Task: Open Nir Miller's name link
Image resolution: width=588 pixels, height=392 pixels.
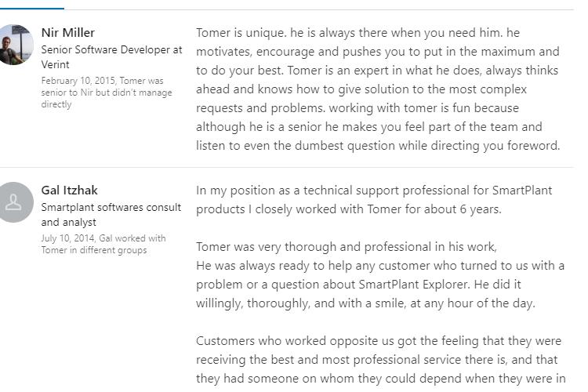Action: [x=68, y=33]
